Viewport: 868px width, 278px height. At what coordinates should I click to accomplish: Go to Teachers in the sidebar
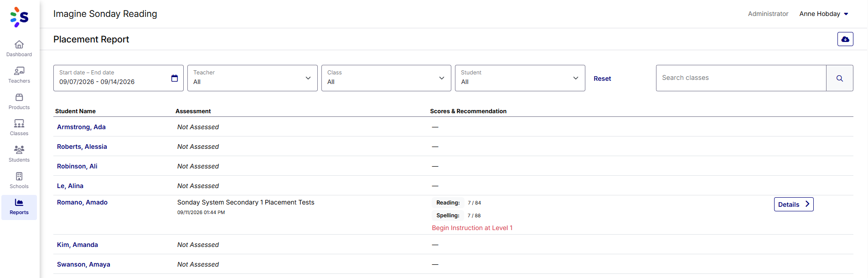tap(19, 75)
